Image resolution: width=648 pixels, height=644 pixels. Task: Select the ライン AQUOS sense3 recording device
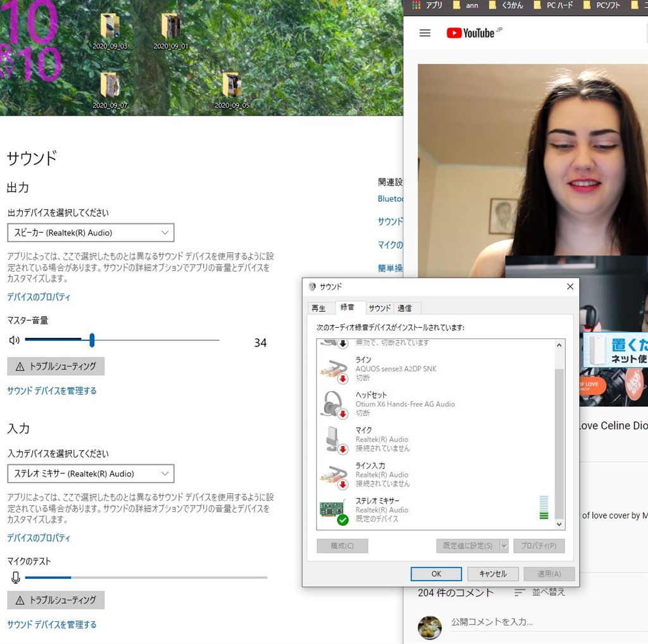pos(435,368)
